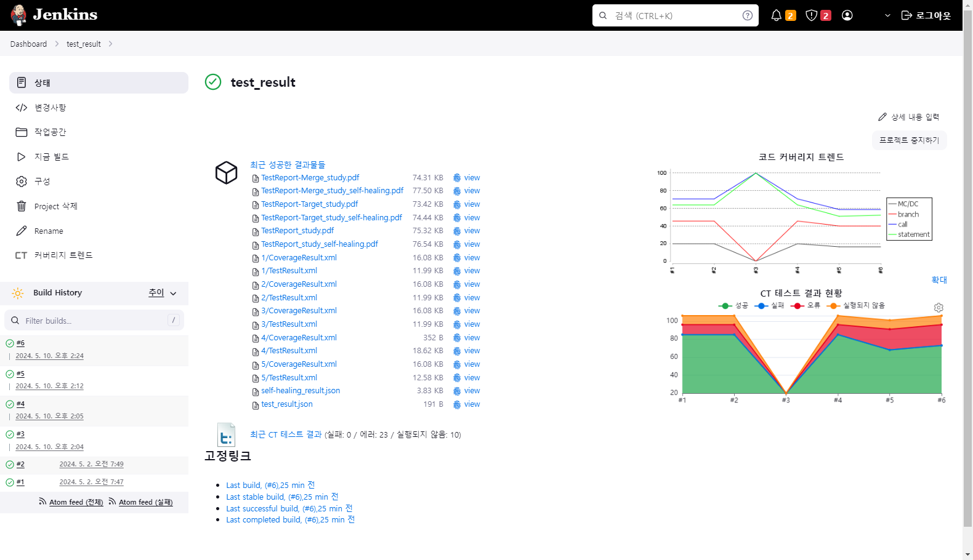The width and height of the screenshot is (973, 560).
Task: Select Project 삭제 in the sidebar
Action: (99, 206)
